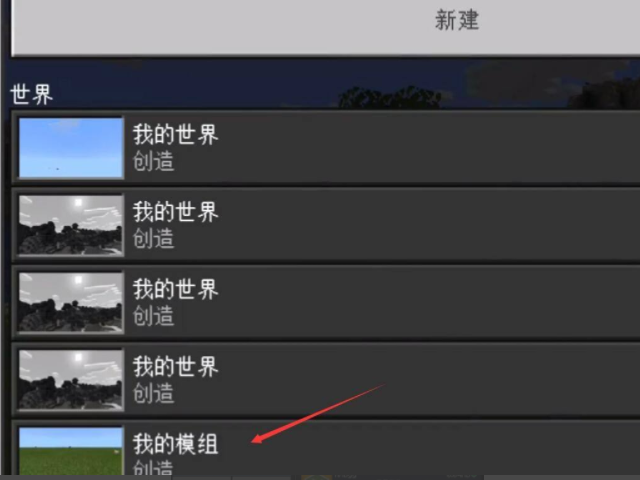This screenshot has height=480, width=640.
Task: Click the 创造 label under 我的模组
Action: pos(153,468)
